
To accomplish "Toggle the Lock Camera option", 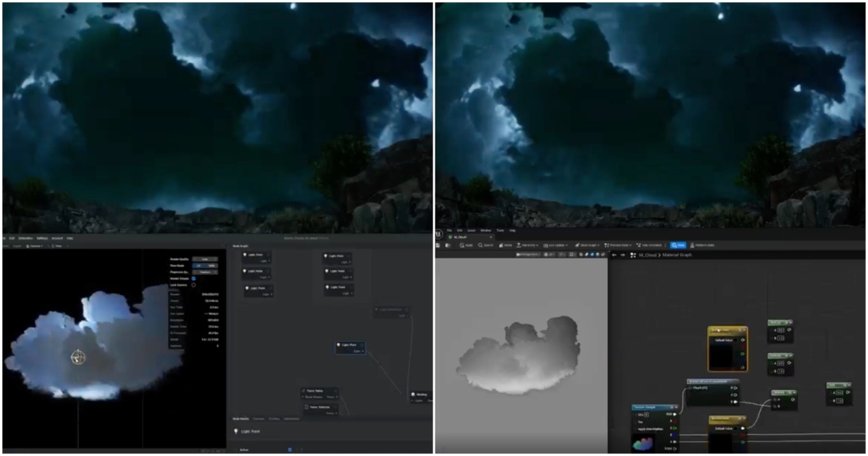I will click(x=193, y=285).
